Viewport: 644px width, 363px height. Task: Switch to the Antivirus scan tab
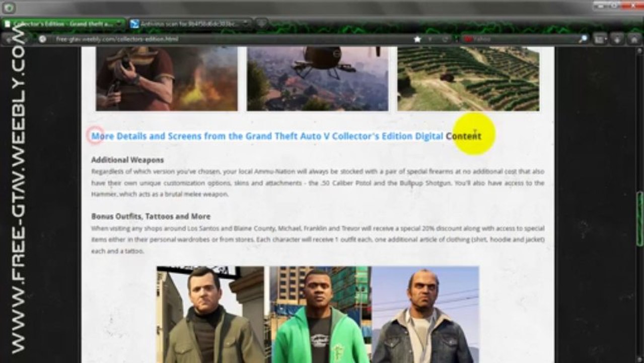190,24
